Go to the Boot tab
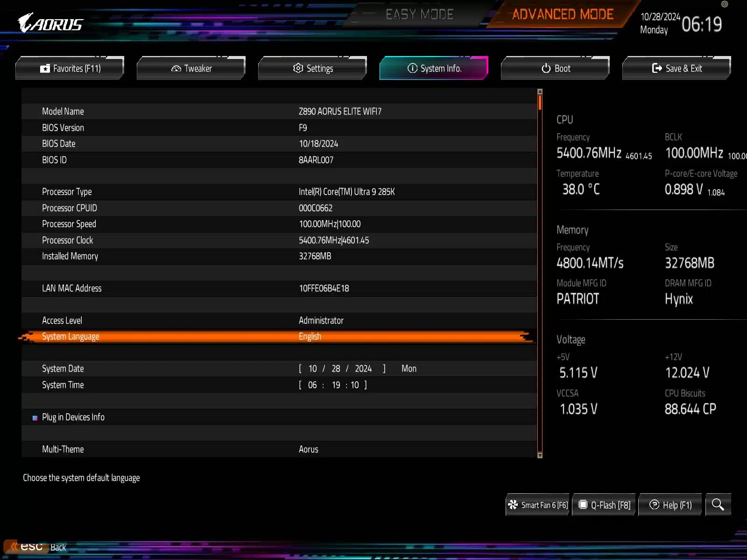This screenshot has height=560, width=747. (556, 68)
